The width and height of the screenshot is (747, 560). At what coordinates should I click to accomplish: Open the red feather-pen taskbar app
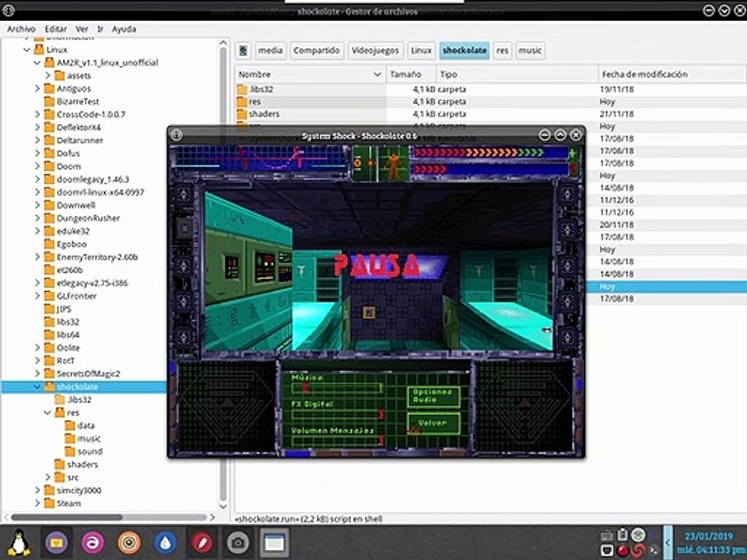click(x=202, y=542)
